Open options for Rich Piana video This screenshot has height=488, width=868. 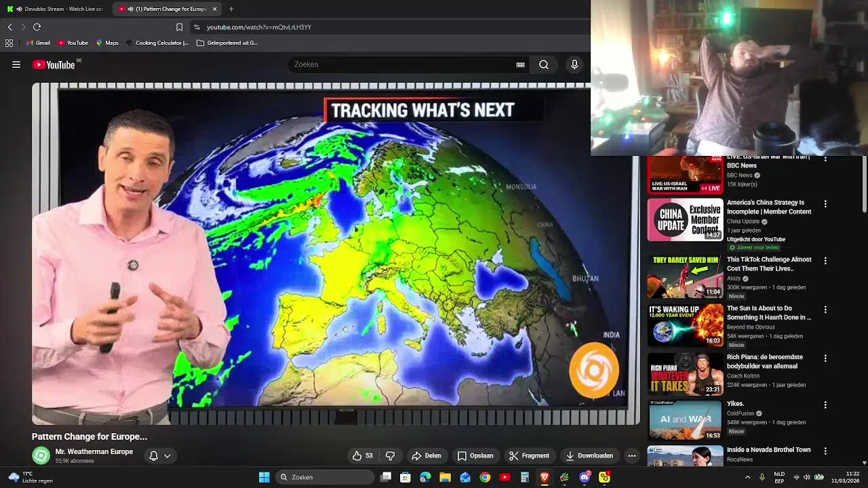(x=825, y=358)
